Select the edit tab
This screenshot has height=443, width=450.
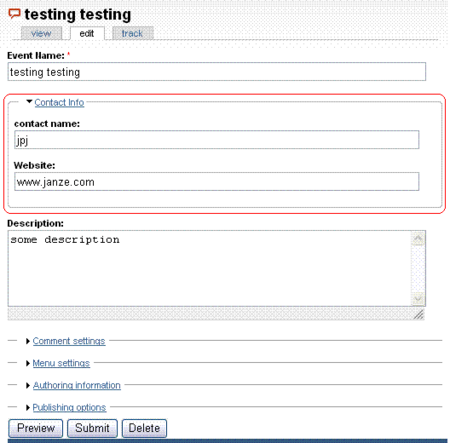(87, 33)
